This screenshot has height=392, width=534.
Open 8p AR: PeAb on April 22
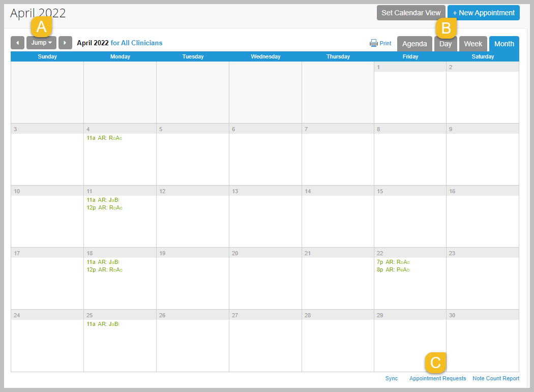[393, 270]
